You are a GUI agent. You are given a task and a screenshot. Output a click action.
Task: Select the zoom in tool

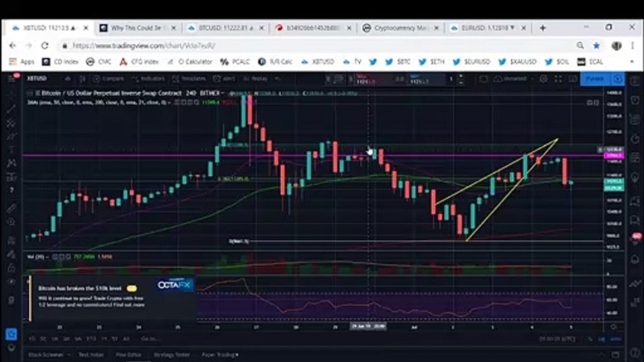point(11,222)
